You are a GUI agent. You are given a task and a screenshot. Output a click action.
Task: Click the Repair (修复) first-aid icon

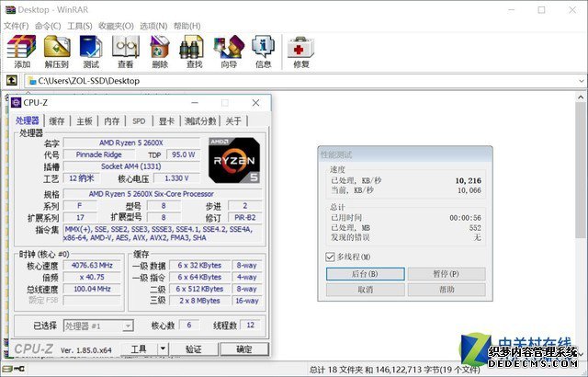coord(301,51)
